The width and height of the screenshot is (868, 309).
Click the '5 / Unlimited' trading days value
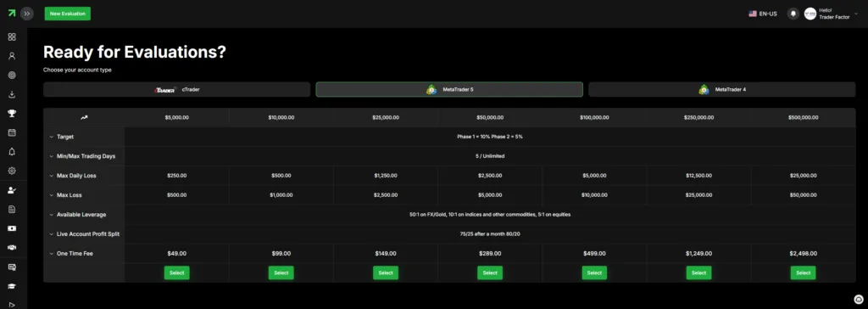tap(490, 156)
